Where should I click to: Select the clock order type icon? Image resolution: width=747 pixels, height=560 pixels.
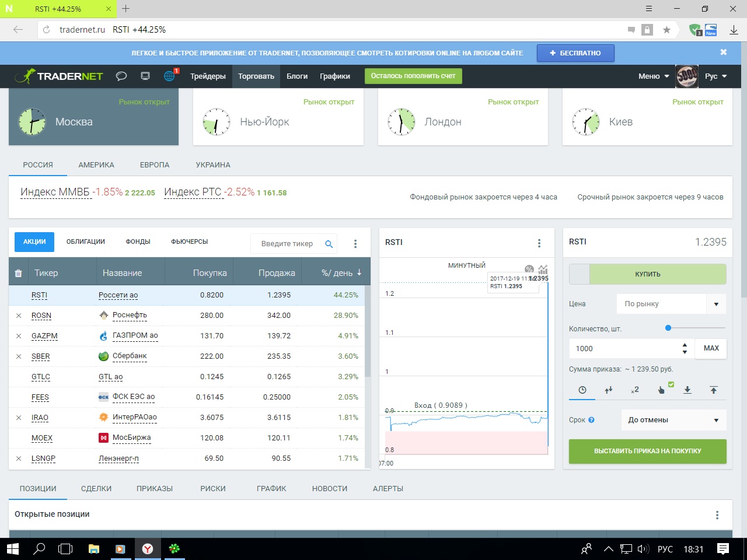[582, 390]
